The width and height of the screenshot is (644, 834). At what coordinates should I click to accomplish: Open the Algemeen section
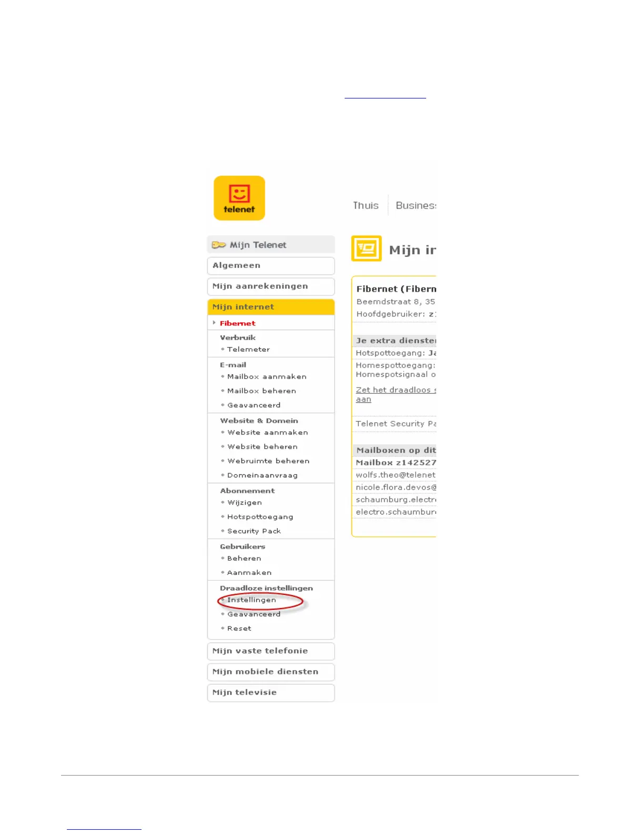(x=271, y=265)
